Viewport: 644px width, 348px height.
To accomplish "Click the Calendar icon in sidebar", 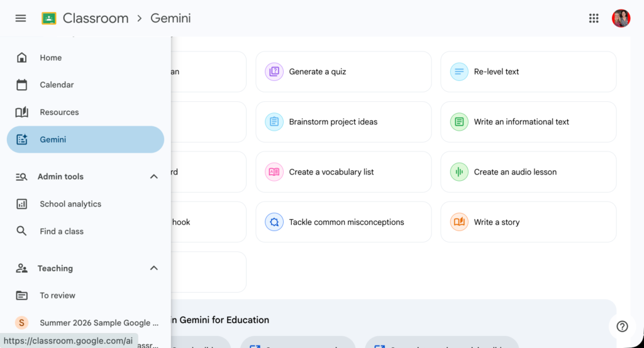I will tap(22, 85).
